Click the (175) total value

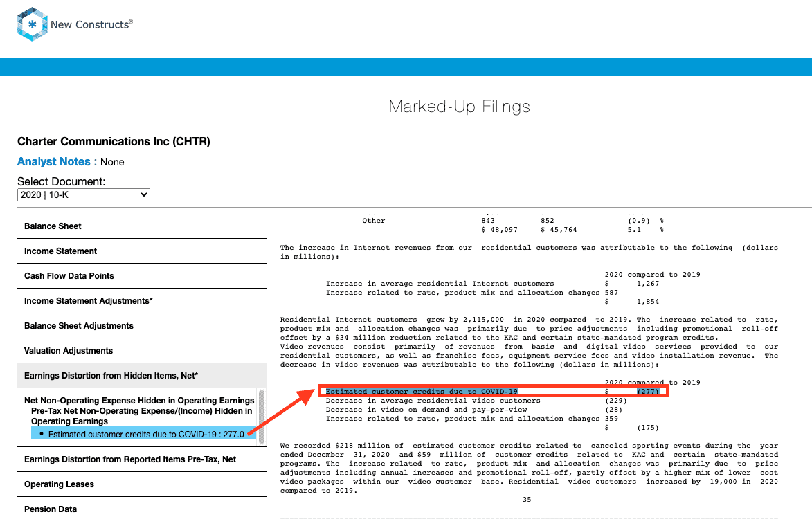(648, 428)
